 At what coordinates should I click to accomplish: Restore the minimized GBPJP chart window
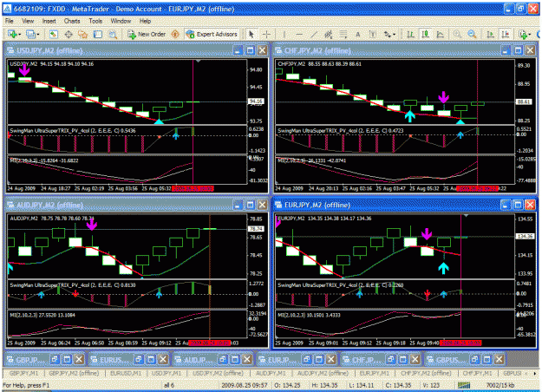(55, 360)
